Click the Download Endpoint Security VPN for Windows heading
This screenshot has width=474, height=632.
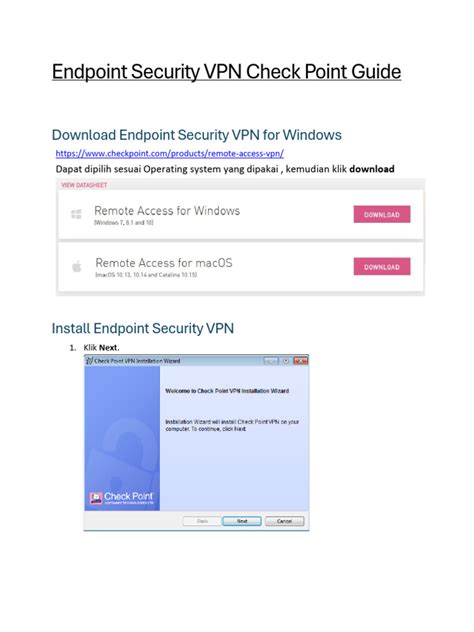[x=197, y=135]
